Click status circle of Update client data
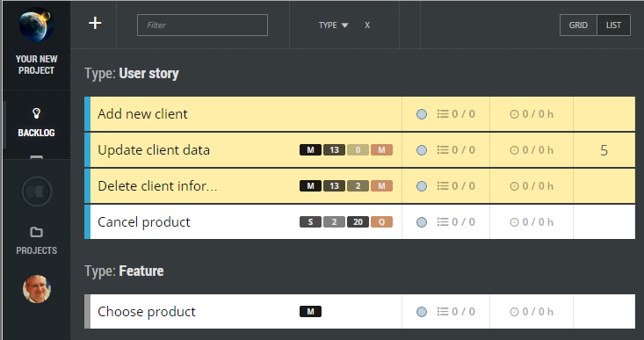 pyautogui.click(x=422, y=150)
